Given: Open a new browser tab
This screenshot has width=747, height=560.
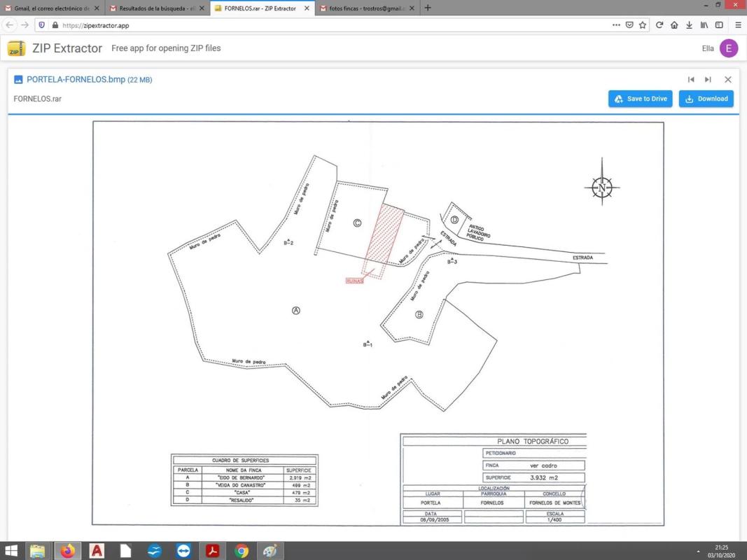Looking at the screenshot, I should pos(428,8).
